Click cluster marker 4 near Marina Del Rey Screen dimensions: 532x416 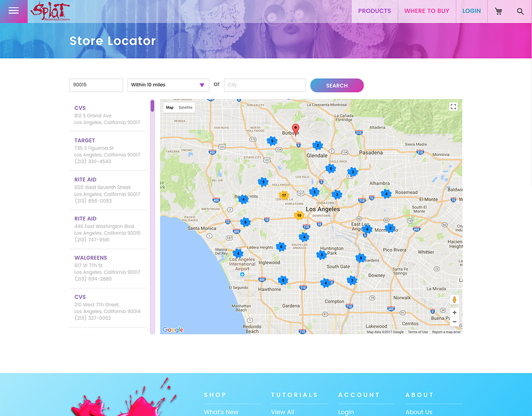click(238, 253)
